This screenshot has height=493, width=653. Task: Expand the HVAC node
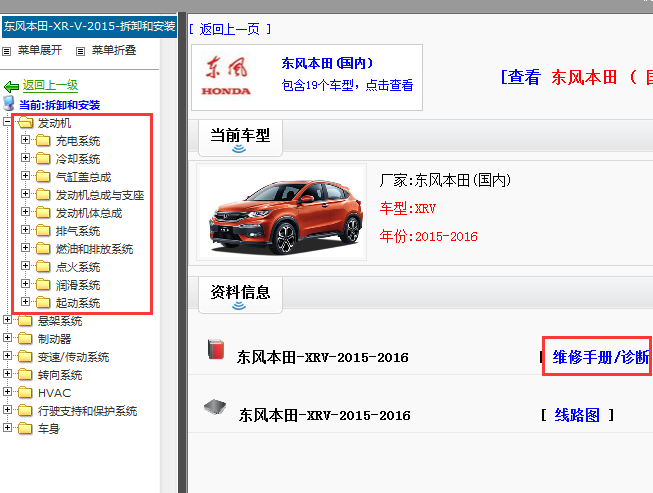(7, 391)
